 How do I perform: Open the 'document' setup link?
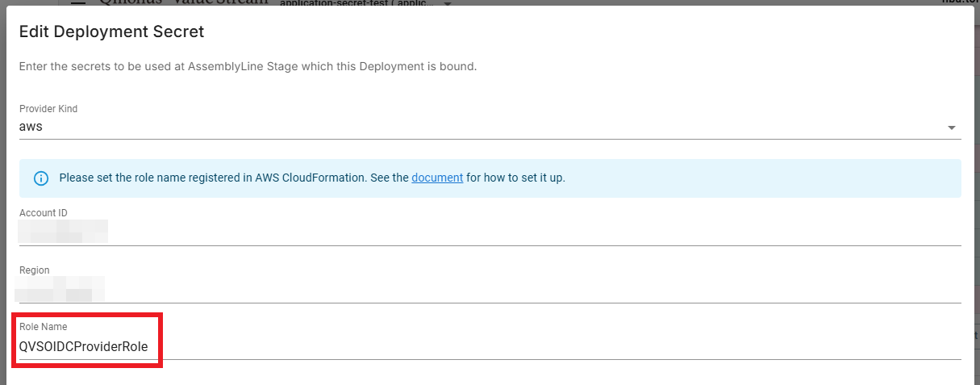[437, 178]
